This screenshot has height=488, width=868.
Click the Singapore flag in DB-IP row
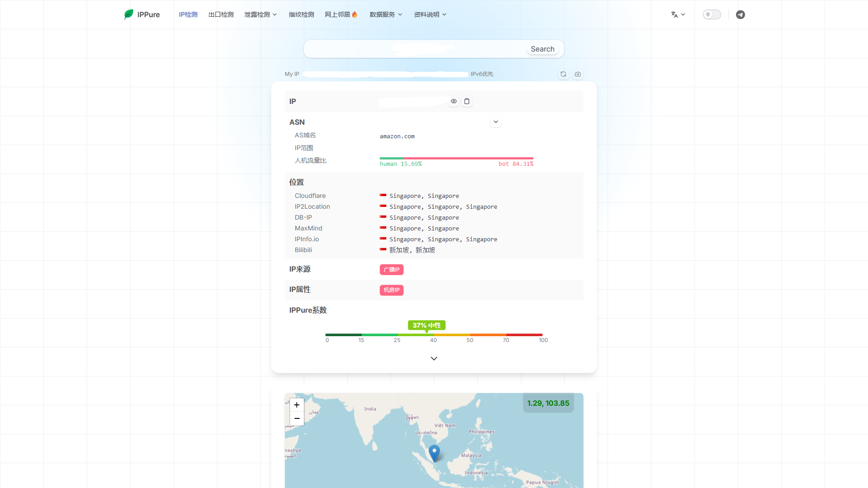(x=383, y=217)
